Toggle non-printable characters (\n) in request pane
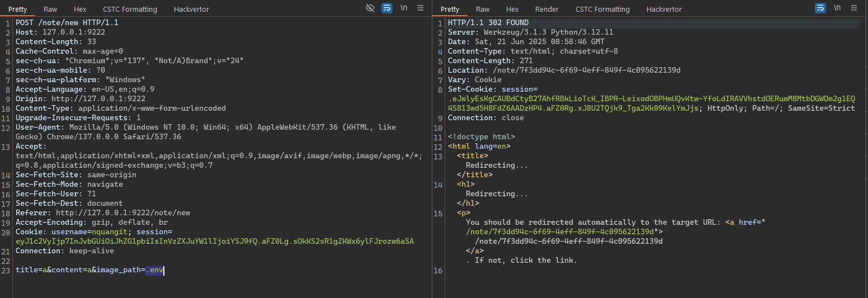The image size is (868, 298). pyautogui.click(x=404, y=8)
